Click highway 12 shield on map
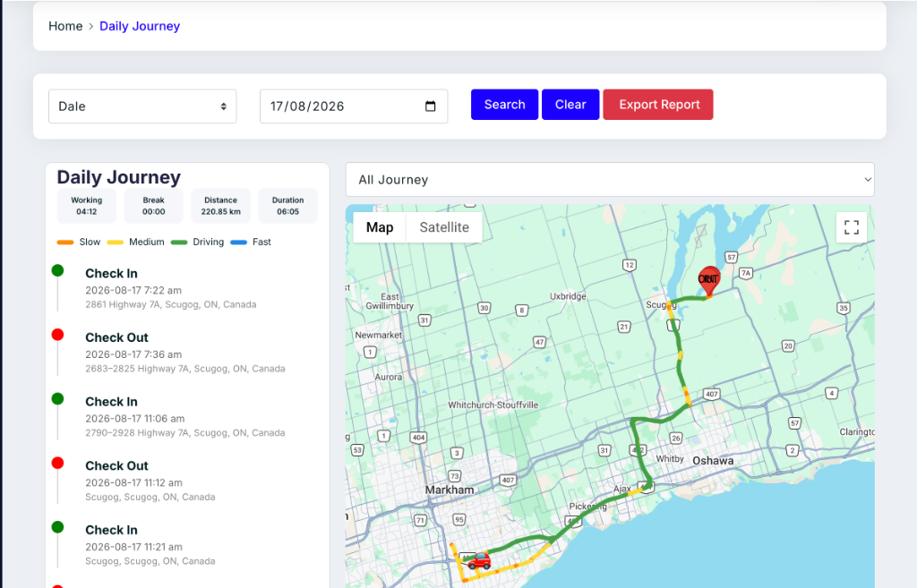 click(x=630, y=265)
